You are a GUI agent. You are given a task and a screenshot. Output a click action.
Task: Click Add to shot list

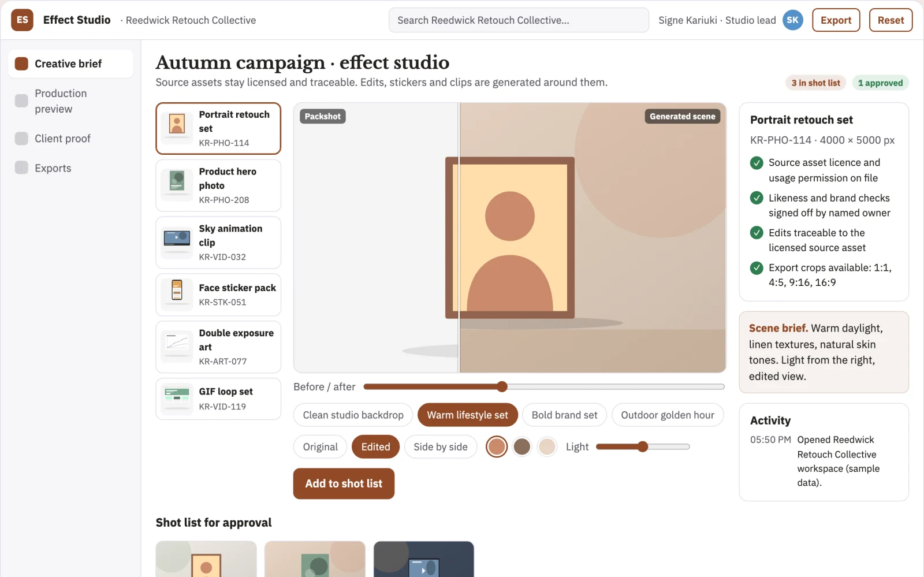[344, 483]
